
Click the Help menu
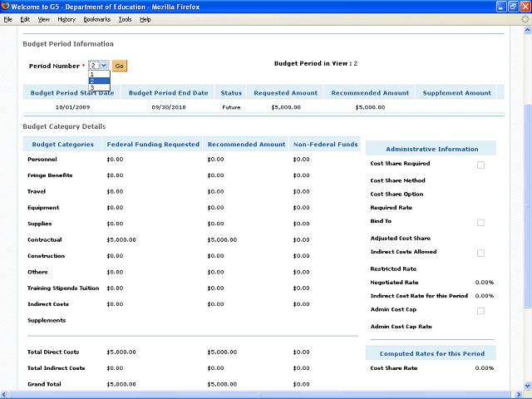145,19
